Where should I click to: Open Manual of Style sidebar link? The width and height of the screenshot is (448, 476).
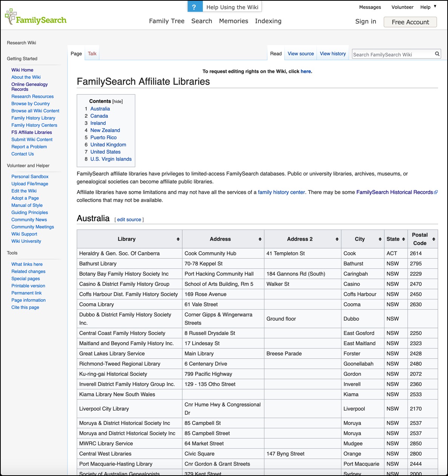tap(27, 205)
